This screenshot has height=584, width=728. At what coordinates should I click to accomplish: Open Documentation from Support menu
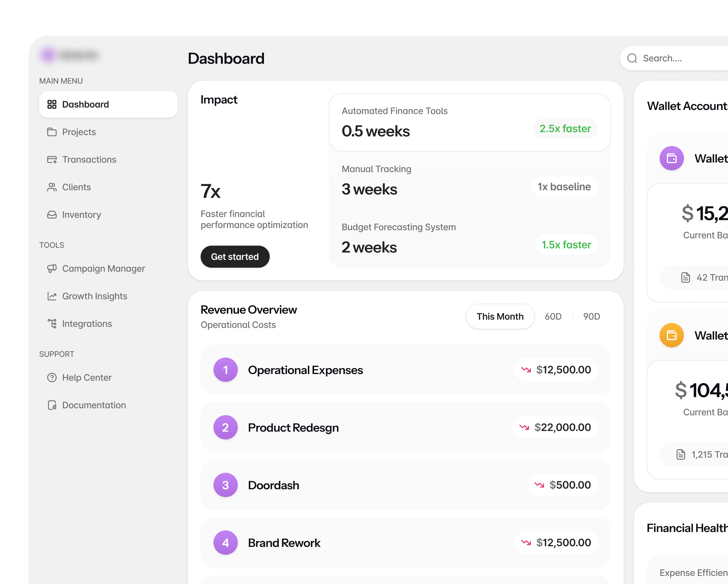click(94, 405)
